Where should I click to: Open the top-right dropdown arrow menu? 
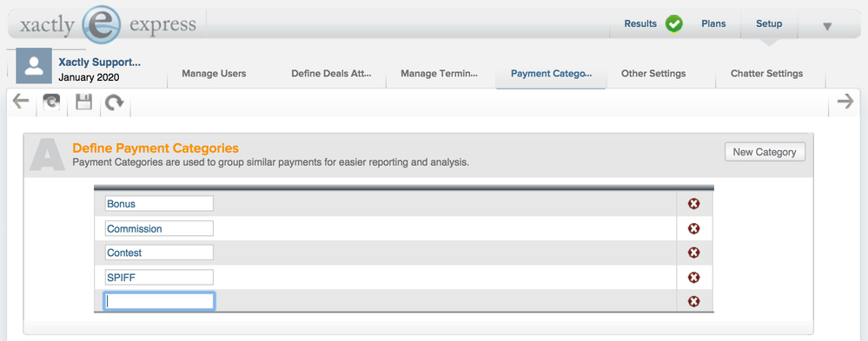(827, 26)
